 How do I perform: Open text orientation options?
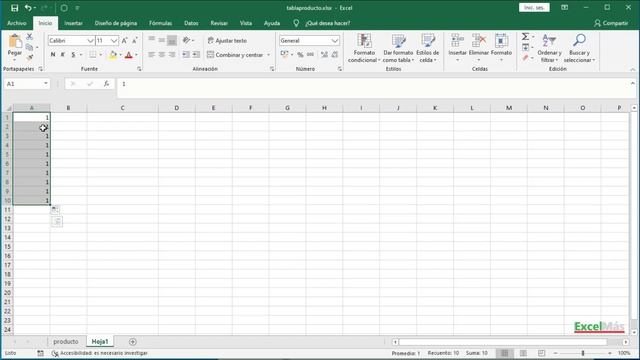point(188,40)
